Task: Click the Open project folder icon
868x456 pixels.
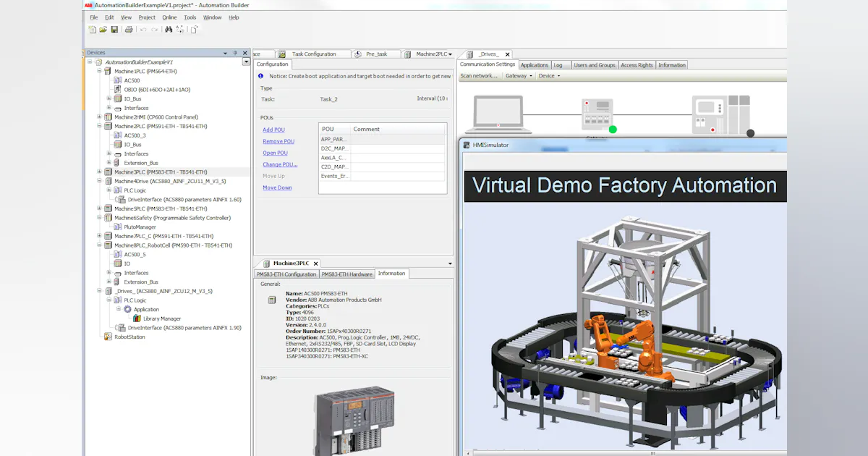Action: tap(103, 30)
